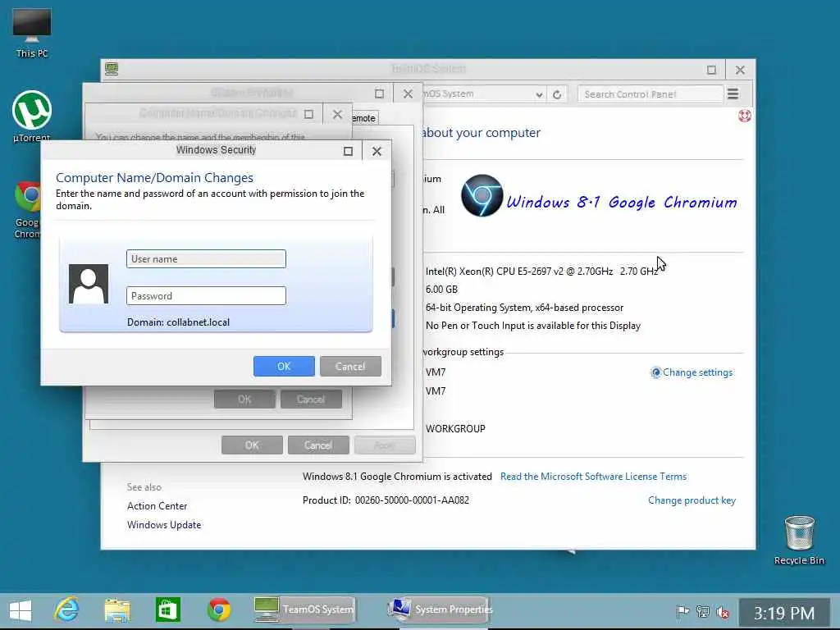Open the Action Center link under See also
This screenshot has width=840, height=630.
point(157,505)
